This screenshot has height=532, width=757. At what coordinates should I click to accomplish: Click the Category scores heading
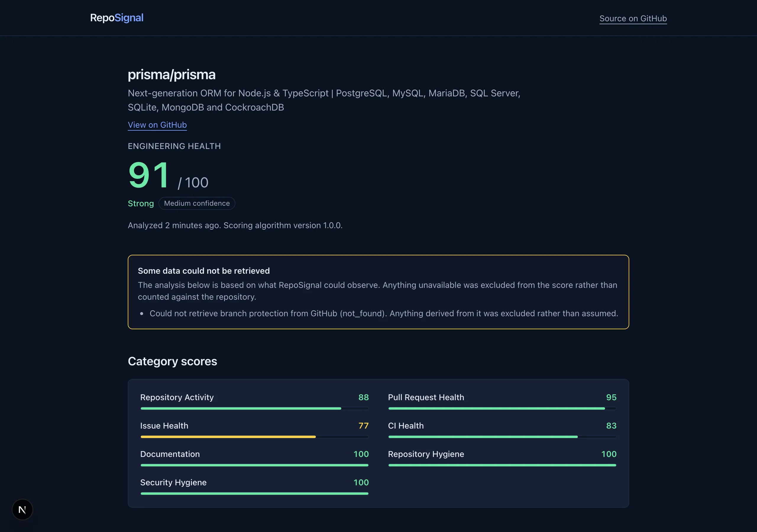(172, 361)
